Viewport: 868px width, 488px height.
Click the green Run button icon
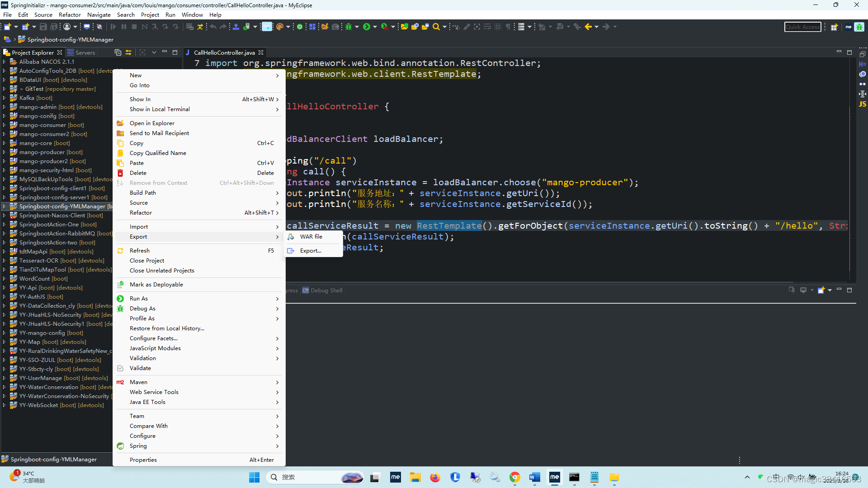click(x=367, y=27)
